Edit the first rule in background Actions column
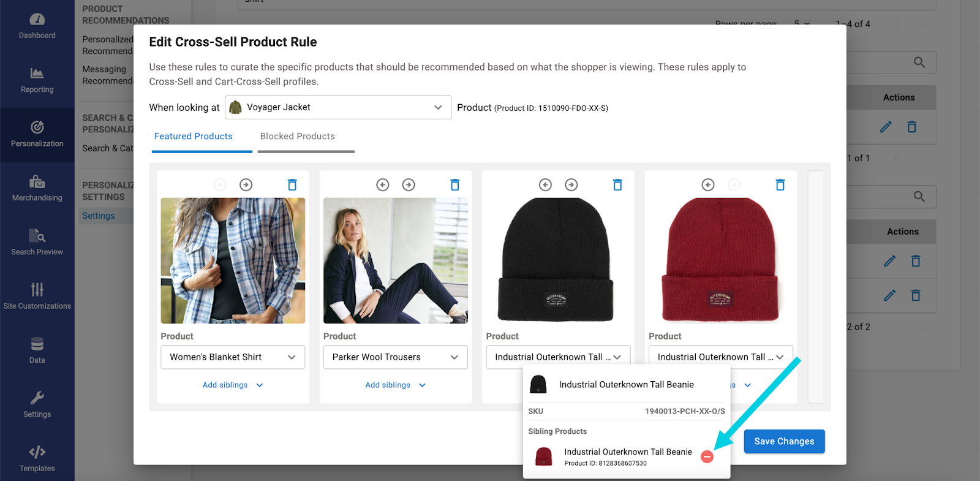 pos(886,127)
